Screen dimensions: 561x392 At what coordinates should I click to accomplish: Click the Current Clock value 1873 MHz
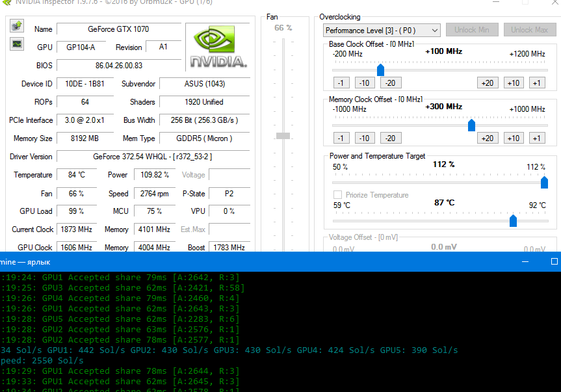pos(77,229)
